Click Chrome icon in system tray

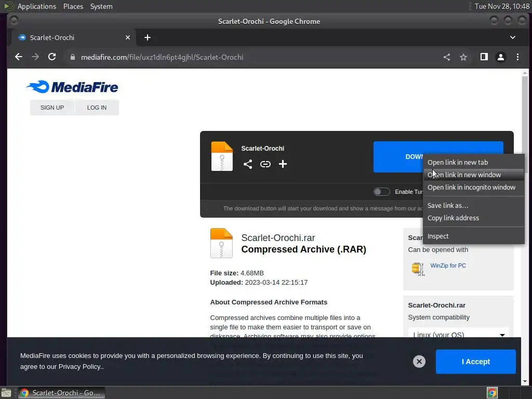[x=492, y=393]
